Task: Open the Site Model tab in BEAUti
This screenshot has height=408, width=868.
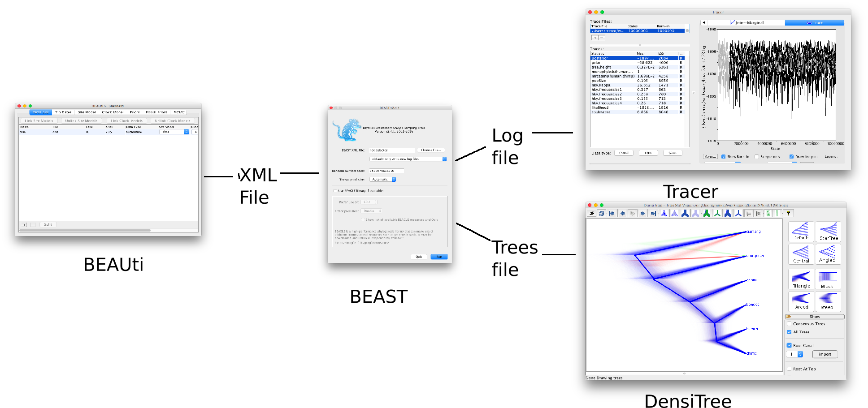Action: (x=87, y=112)
